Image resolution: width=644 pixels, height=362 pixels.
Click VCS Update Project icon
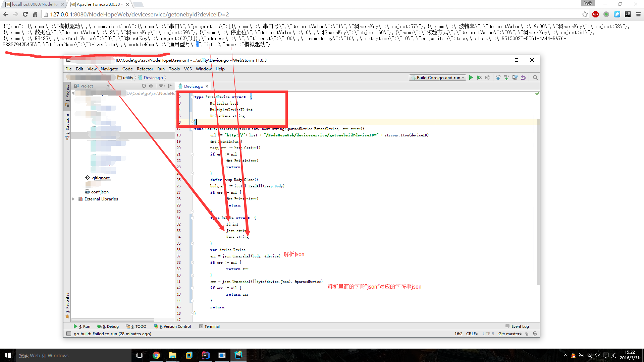click(x=498, y=77)
